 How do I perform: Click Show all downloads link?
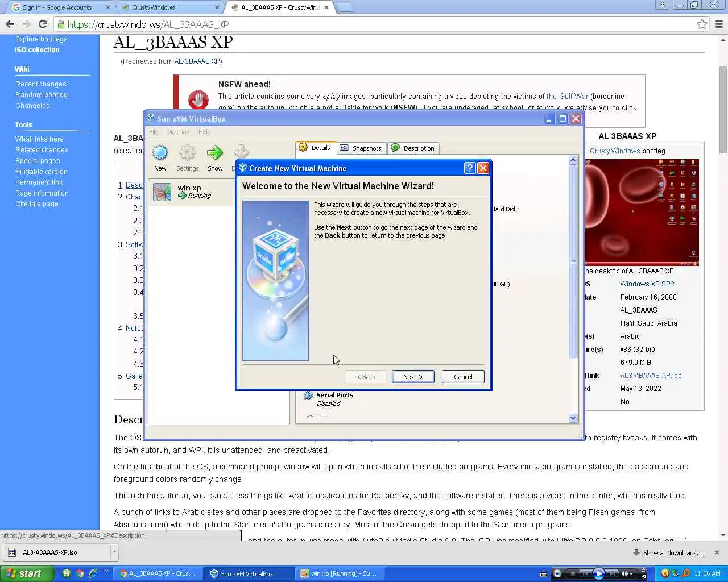pyautogui.click(x=673, y=553)
